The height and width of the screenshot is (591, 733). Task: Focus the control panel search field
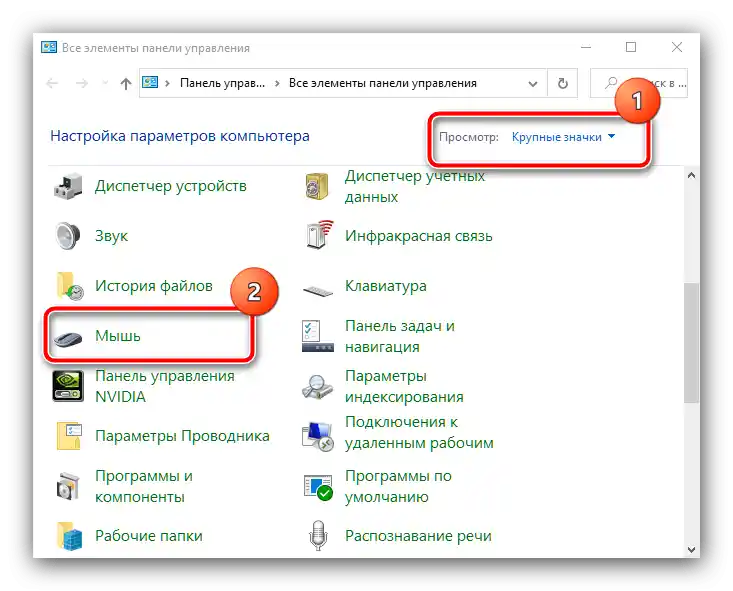click(x=639, y=83)
